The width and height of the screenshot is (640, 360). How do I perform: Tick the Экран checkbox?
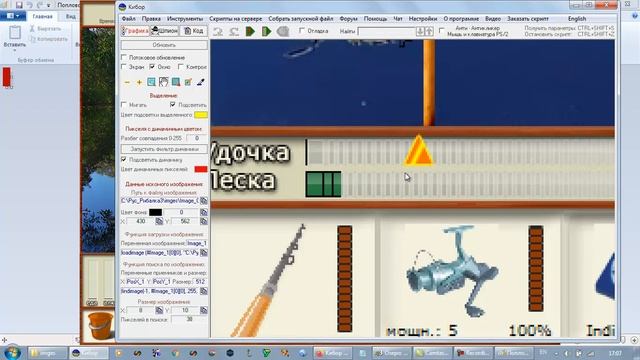124,67
